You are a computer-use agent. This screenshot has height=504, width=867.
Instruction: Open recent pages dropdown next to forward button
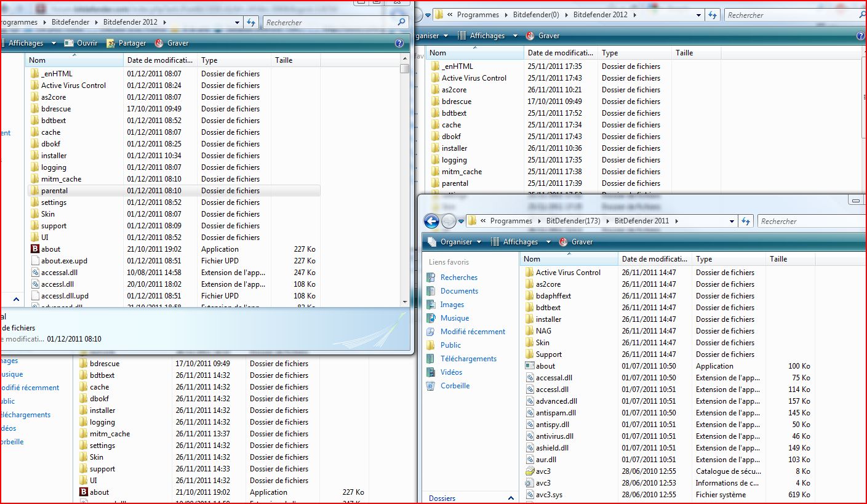coord(461,222)
